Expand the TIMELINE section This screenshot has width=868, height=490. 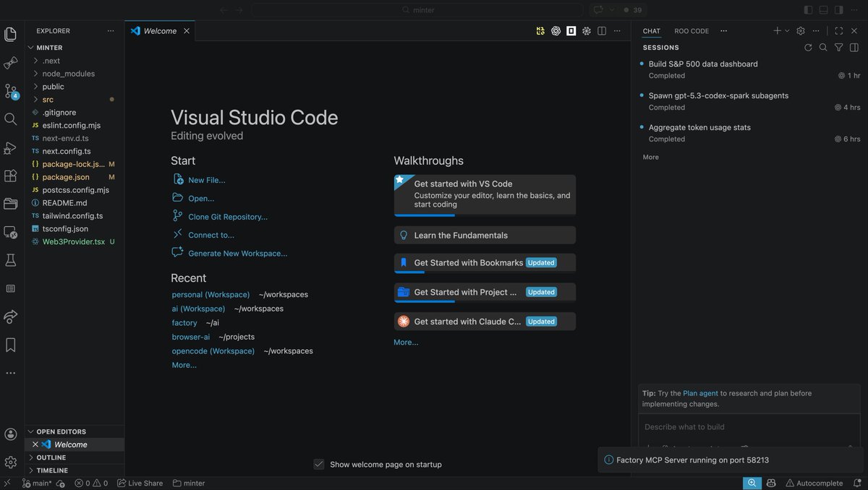click(x=75, y=470)
